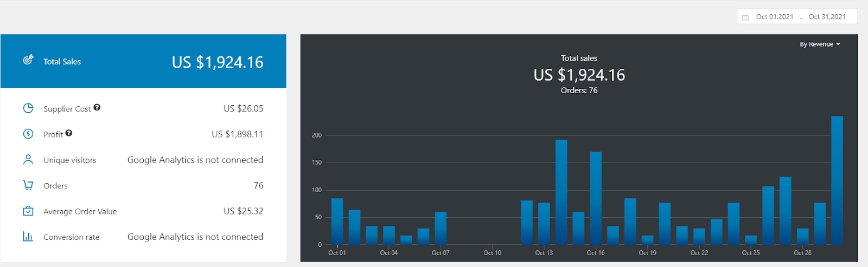Click the bar above Oct 01 label

pyautogui.click(x=337, y=222)
